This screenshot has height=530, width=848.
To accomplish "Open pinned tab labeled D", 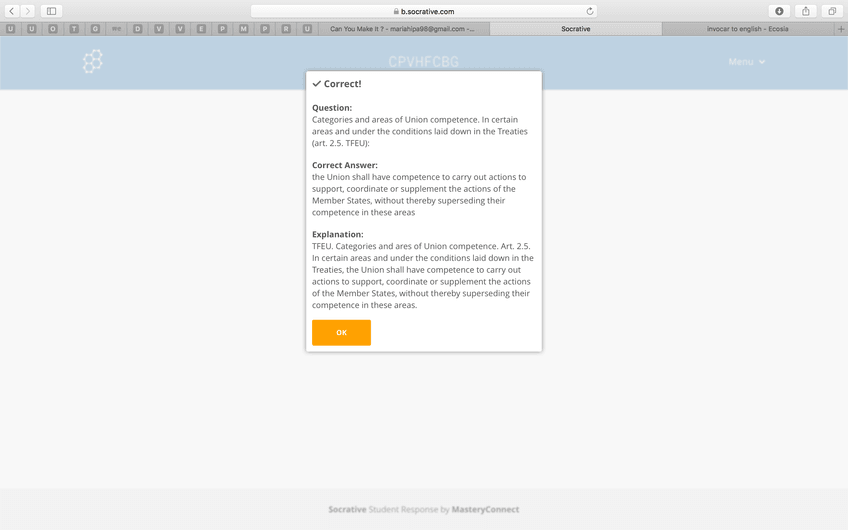I will coord(137,29).
